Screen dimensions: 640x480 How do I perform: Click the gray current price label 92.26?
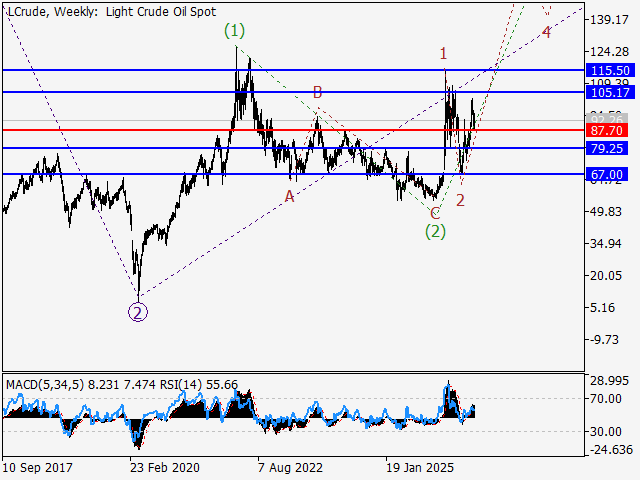tap(607, 119)
